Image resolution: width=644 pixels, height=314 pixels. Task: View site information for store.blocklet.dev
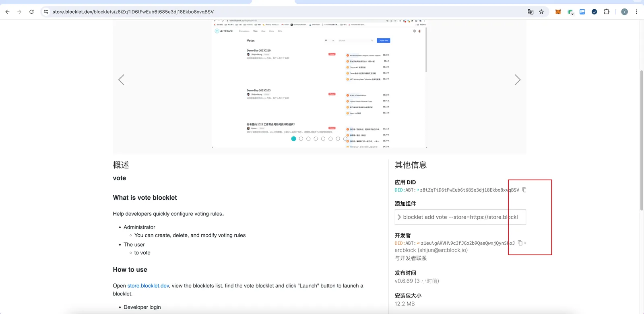[46, 12]
